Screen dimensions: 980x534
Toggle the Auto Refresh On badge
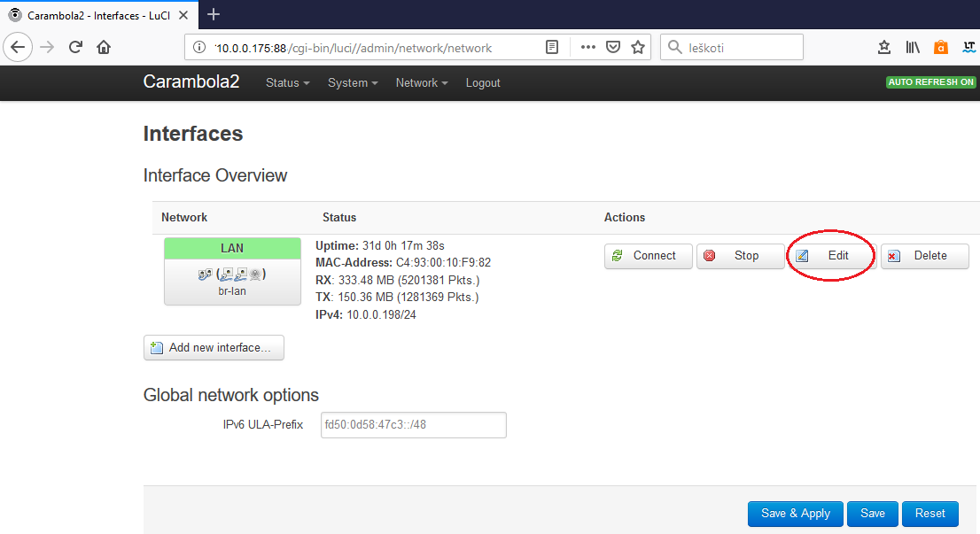tap(930, 82)
